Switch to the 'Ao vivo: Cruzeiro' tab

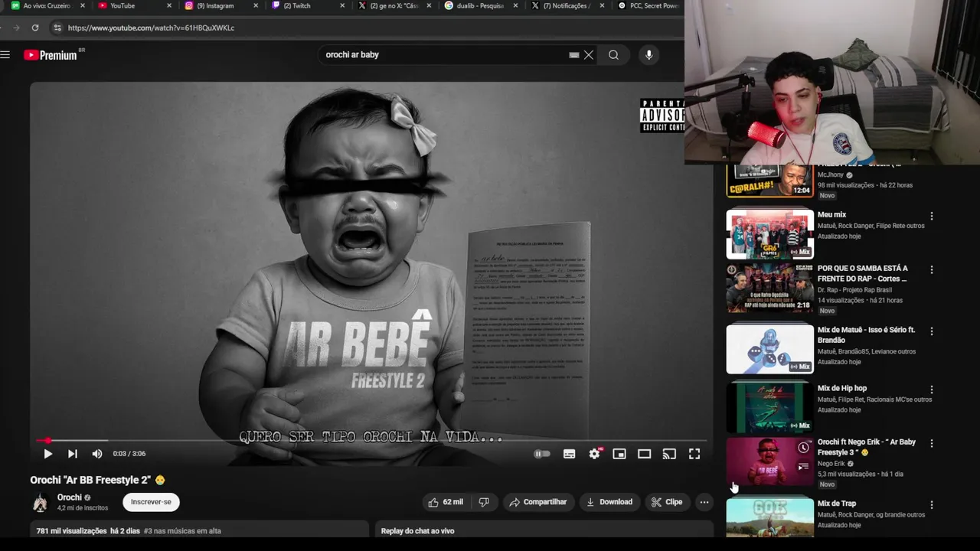point(46,5)
